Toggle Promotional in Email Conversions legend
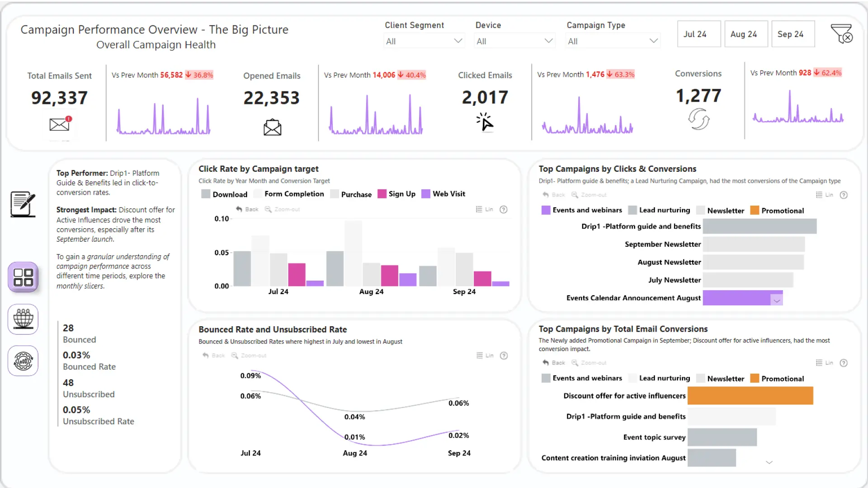Image resolution: width=868 pixels, height=488 pixels. [x=777, y=378]
